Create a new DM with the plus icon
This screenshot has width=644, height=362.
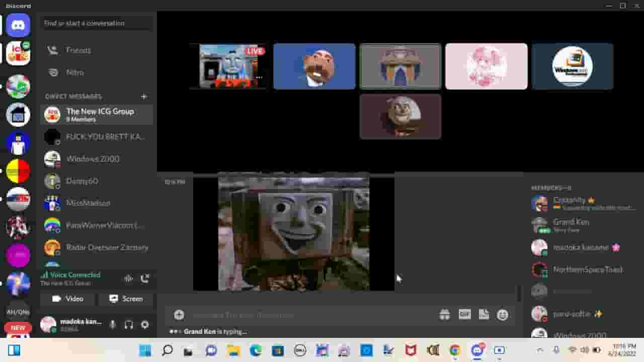click(144, 96)
